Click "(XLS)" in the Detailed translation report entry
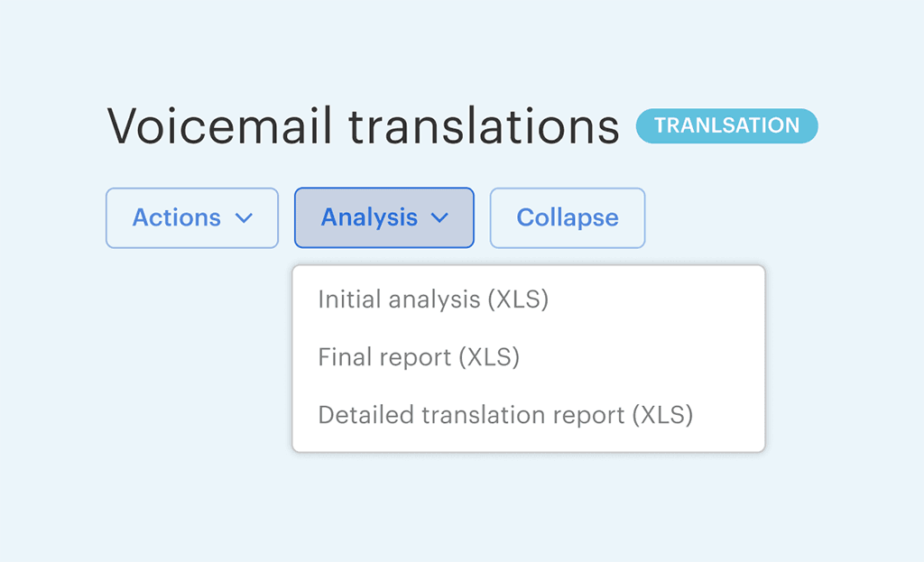Viewport: 924px width, 562px height. point(662,415)
